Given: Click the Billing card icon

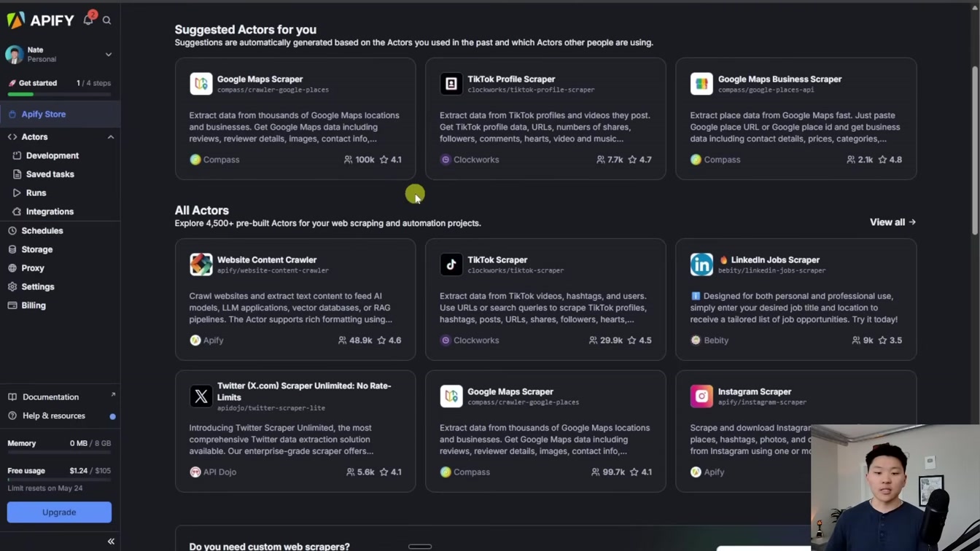Looking at the screenshot, I should click(12, 305).
